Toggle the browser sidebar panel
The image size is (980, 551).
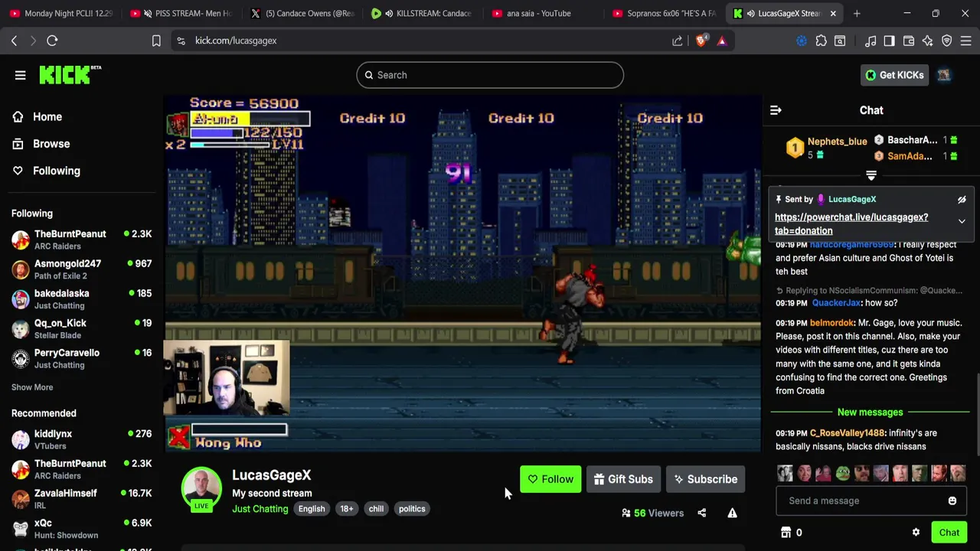point(889,41)
